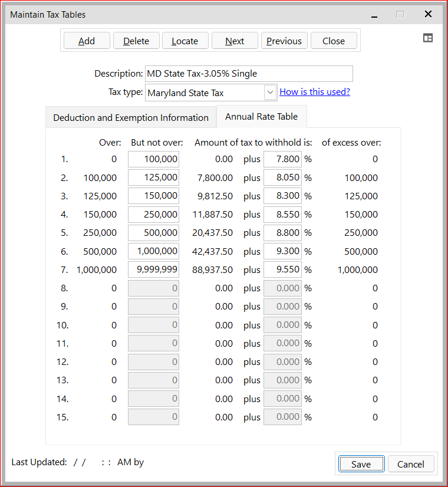Click the Locate button
This screenshot has height=487, width=448.
[x=185, y=41]
